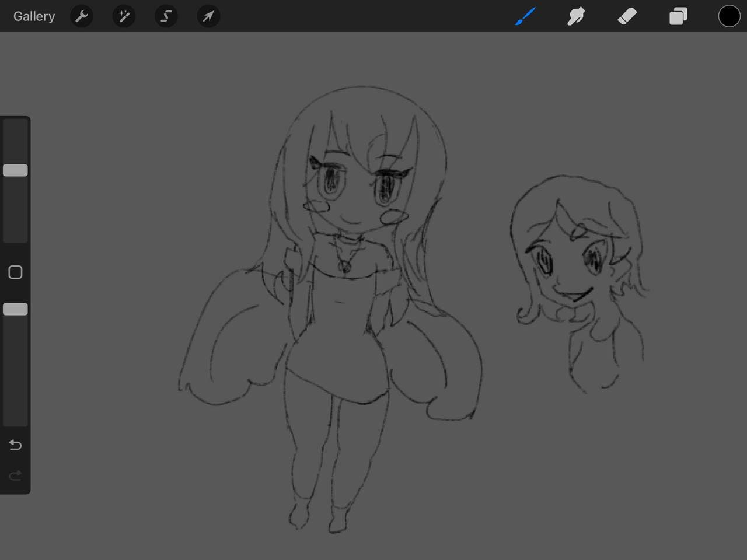Click the brush size slider handle
Image resolution: width=747 pixels, height=560 pixels.
tap(15, 170)
